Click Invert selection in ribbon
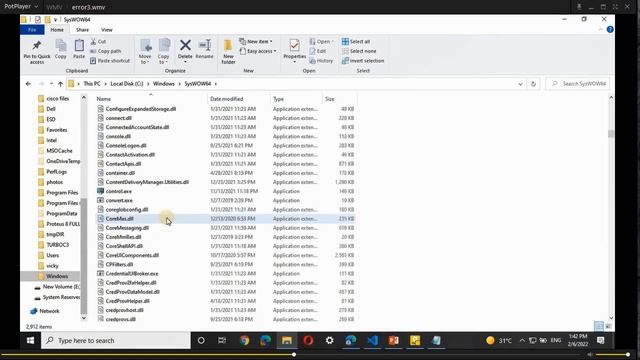This screenshot has height=360, width=640. click(x=363, y=61)
